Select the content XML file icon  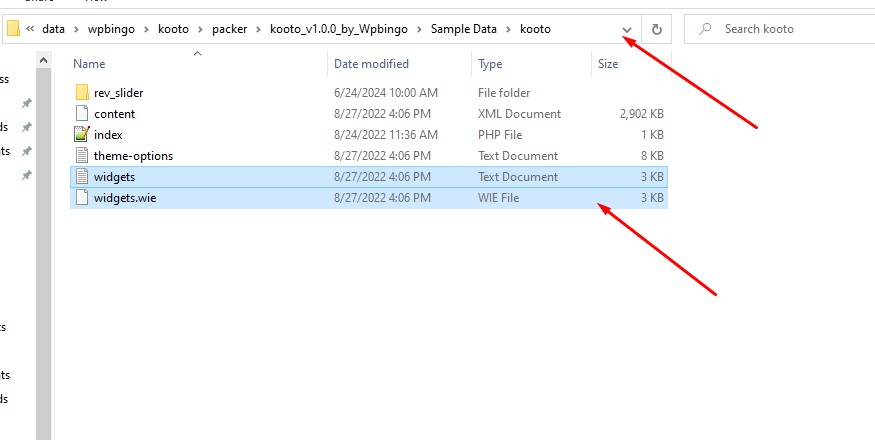point(82,114)
